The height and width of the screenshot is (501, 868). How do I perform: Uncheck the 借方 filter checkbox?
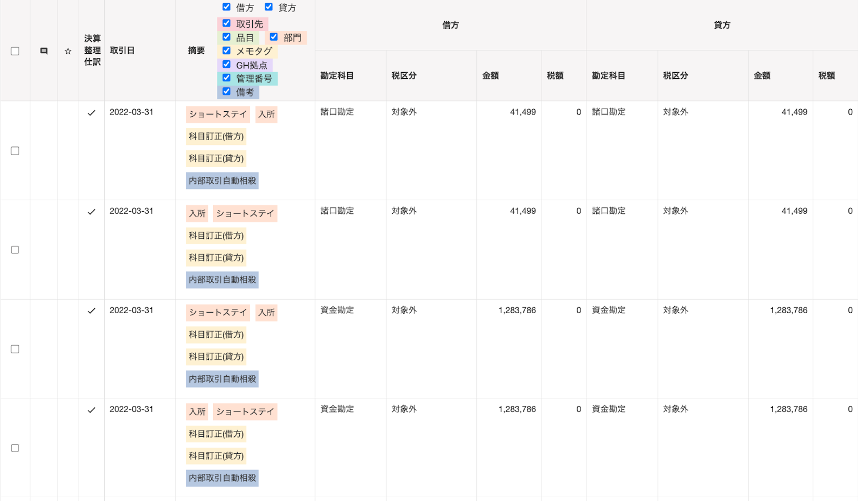pos(226,7)
